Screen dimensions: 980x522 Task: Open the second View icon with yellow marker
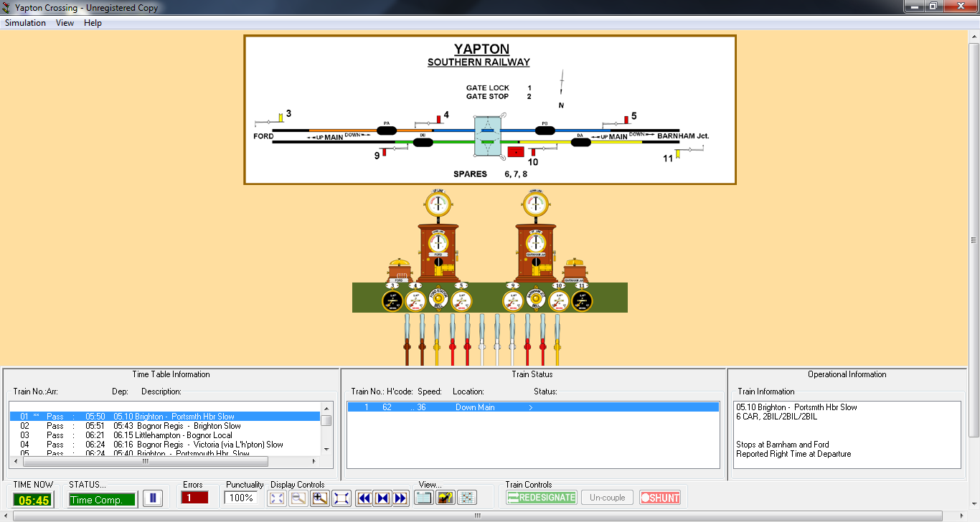pos(445,498)
